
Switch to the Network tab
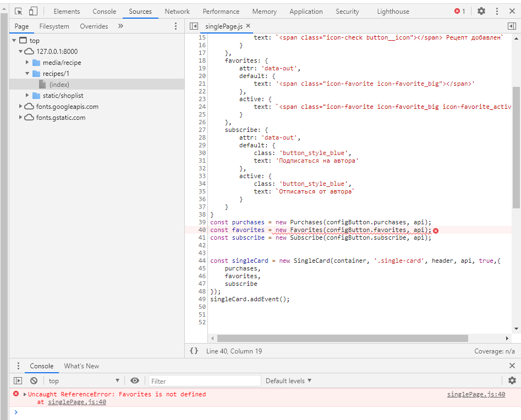coord(177,11)
